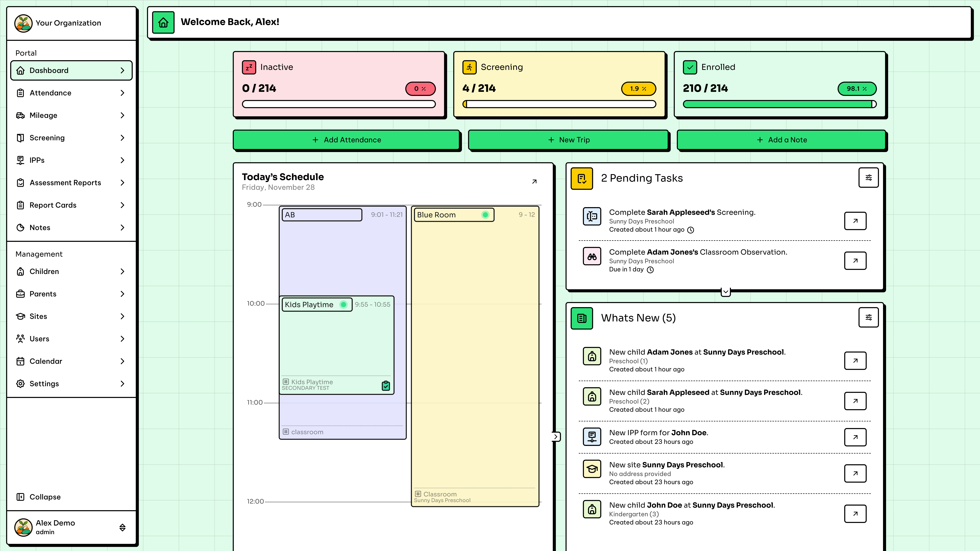The height and width of the screenshot is (551, 980).
Task: Open Parents in the sidebar
Action: 71,294
